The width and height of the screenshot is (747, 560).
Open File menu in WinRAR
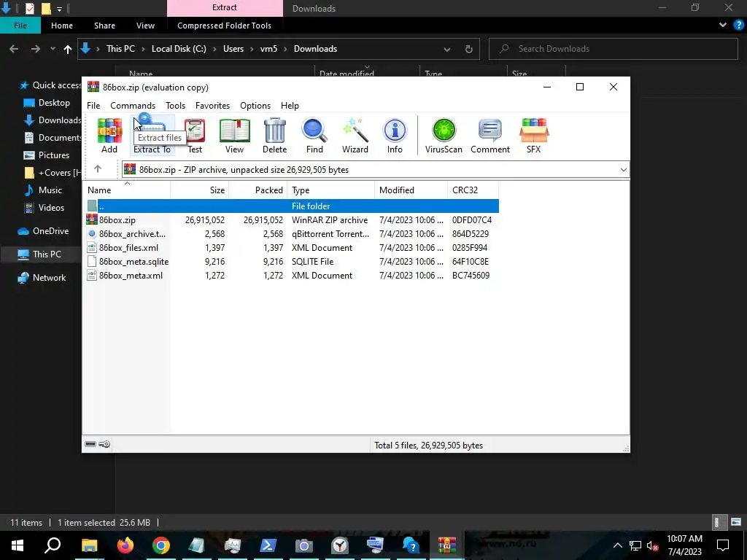pyautogui.click(x=93, y=105)
